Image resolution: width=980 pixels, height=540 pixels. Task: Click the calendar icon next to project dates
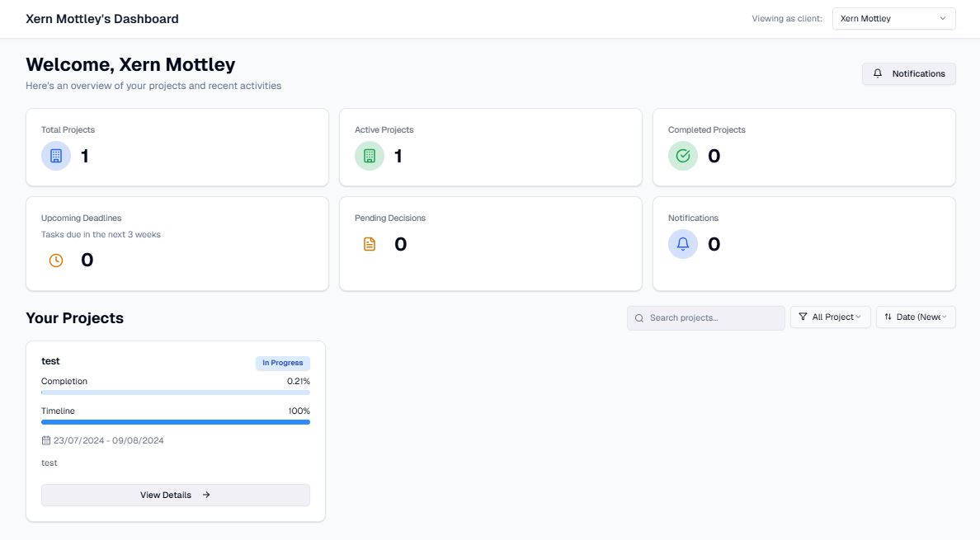46,440
